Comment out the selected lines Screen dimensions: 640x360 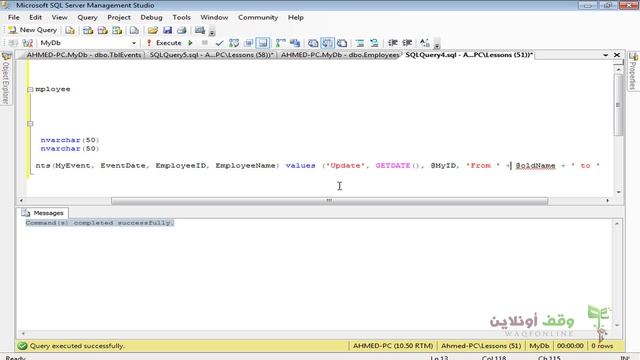tap(360, 43)
